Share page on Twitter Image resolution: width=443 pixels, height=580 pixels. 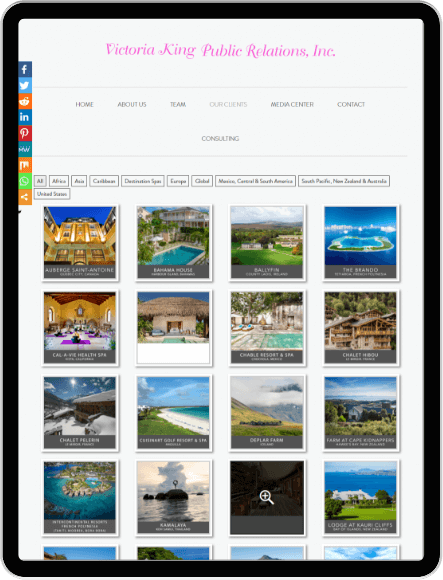[x=25, y=85]
